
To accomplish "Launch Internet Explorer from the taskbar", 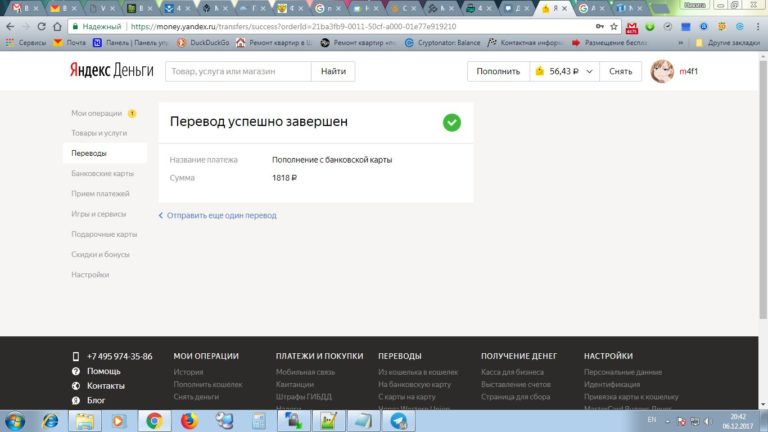I will click(x=50, y=421).
